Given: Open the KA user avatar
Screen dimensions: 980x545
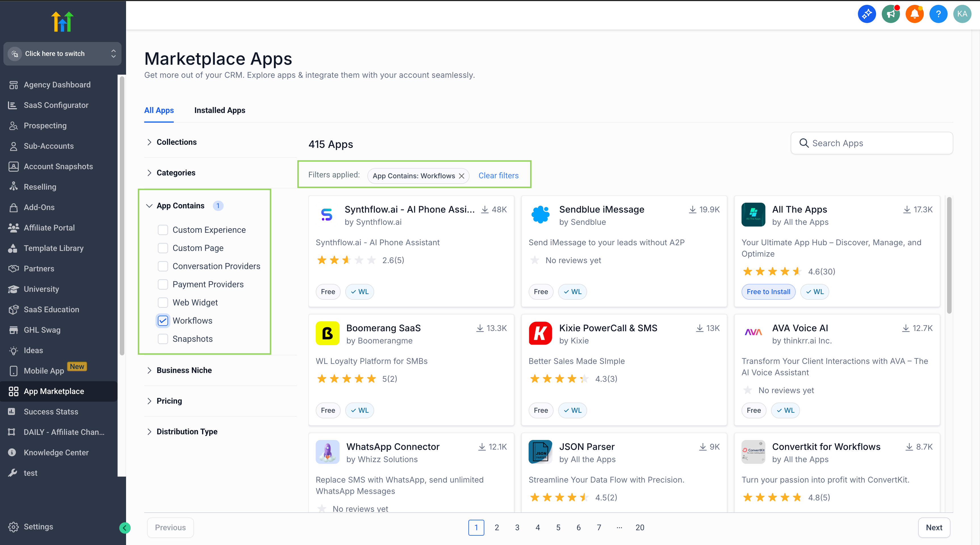Looking at the screenshot, I should [x=962, y=14].
